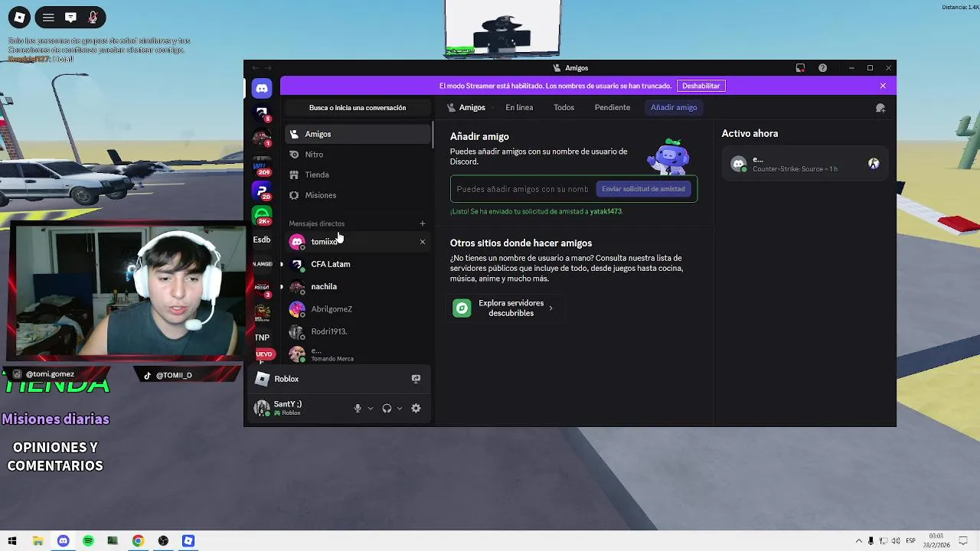Viewport: 980px width, 551px height.
Task: Create a new direct message with plus icon
Action: pos(422,223)
